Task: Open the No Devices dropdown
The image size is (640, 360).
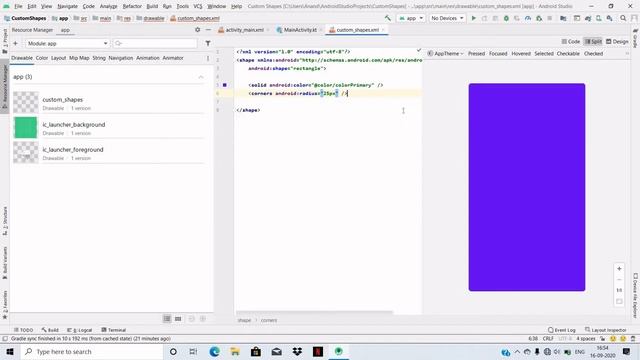Action: click(447, 18)
